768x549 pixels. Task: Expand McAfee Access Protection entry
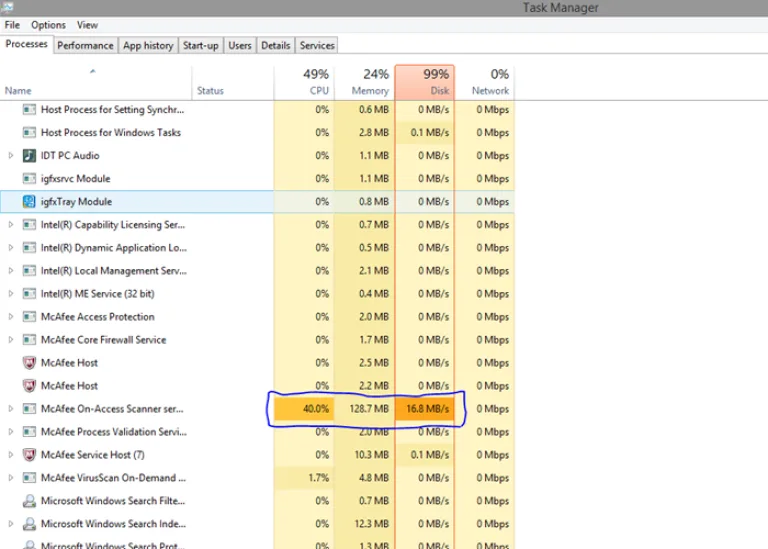coord(11,317)
